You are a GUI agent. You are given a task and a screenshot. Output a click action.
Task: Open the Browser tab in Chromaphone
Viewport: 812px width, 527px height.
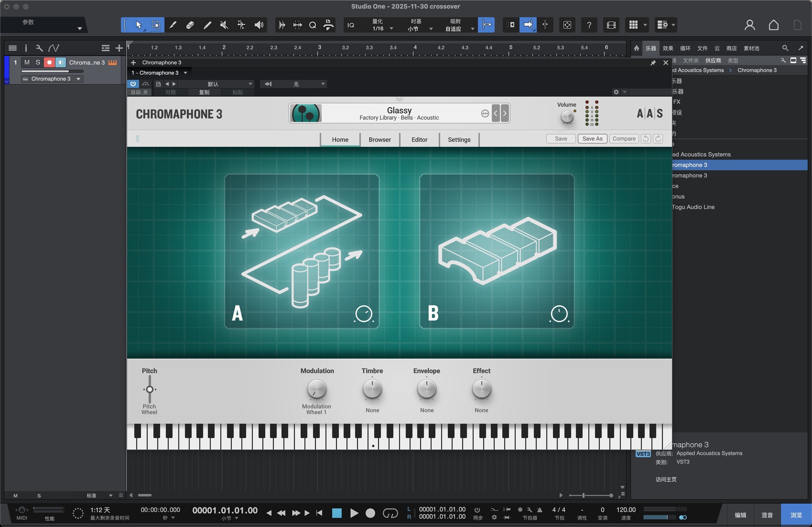click(379, 139)
